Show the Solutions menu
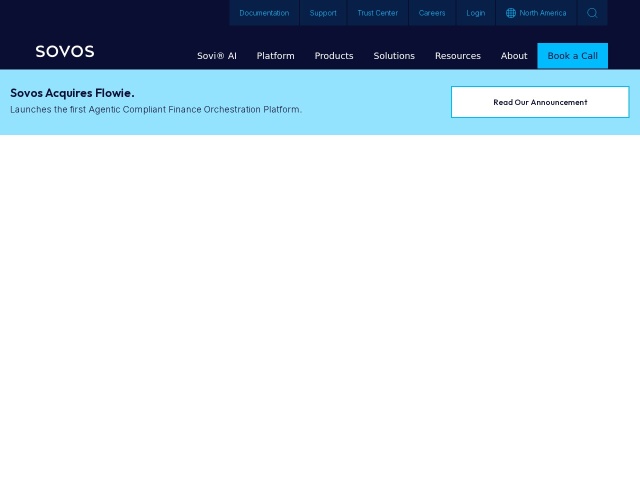The image size is (640, 480). (394, 56)
